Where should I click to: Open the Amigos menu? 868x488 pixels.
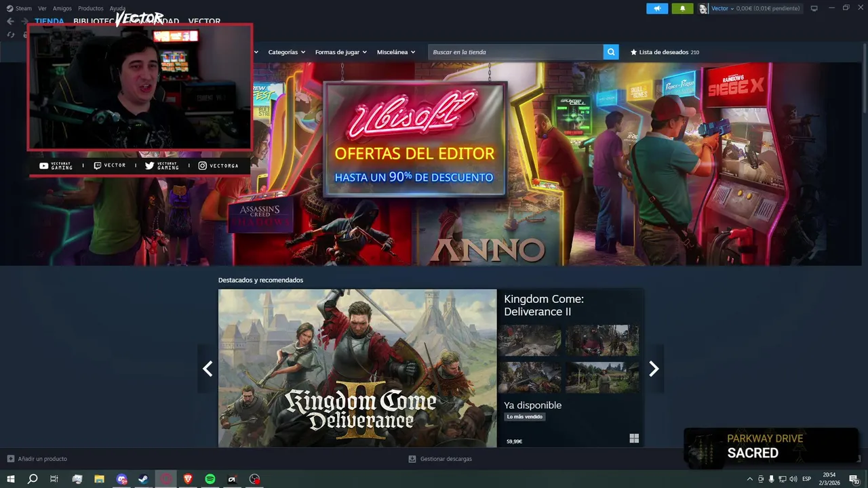pos(62,8)
